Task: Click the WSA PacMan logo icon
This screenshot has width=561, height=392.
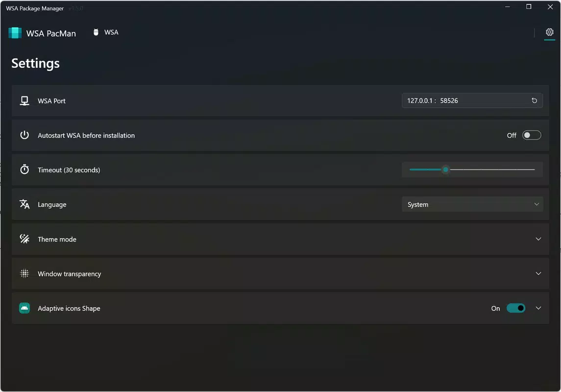Action: click(15, 33)
